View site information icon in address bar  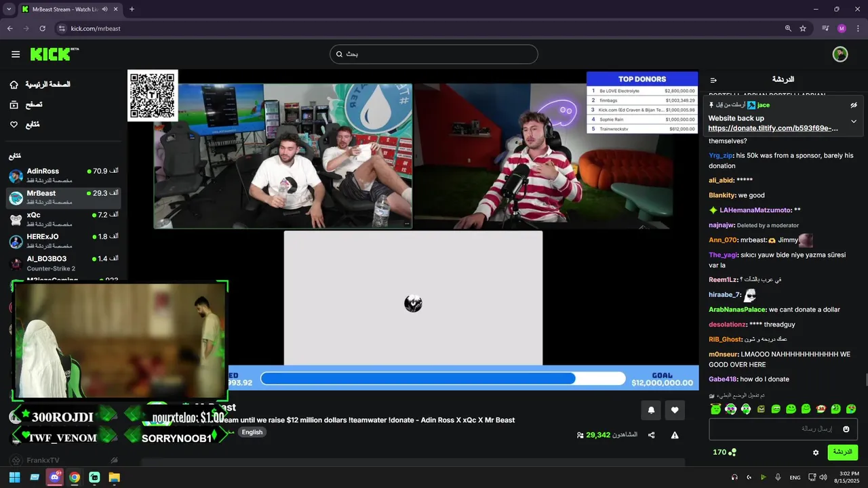(x=62, y=28)
